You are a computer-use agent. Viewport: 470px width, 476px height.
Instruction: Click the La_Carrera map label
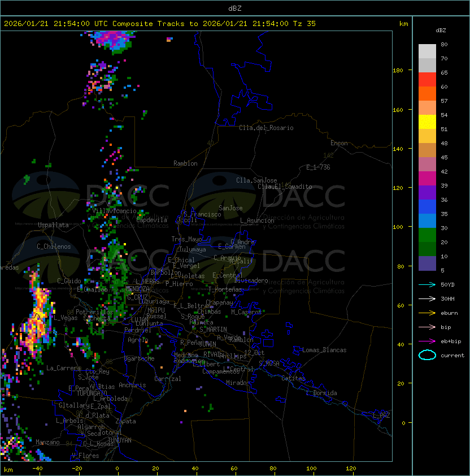tap(64, 368)
